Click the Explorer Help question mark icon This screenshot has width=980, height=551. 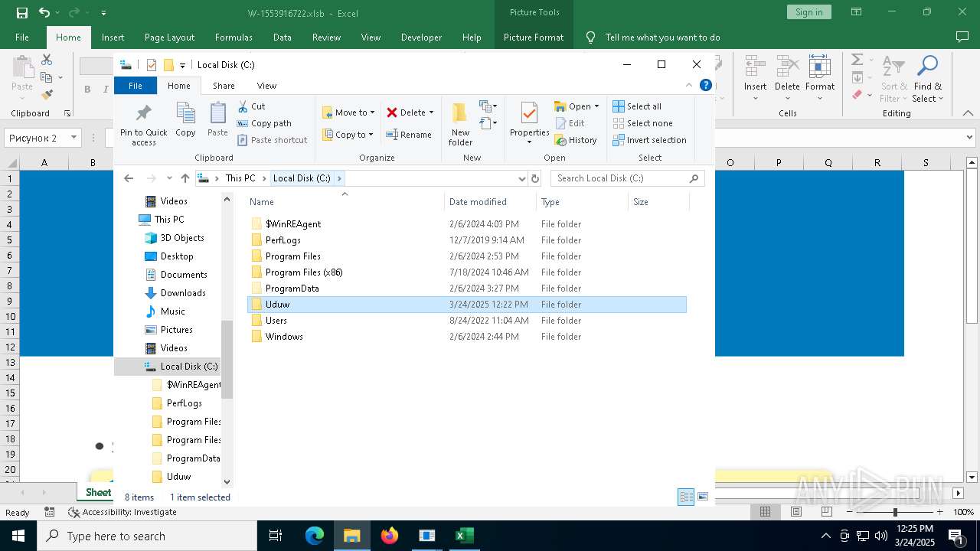[x=706, y=85]
